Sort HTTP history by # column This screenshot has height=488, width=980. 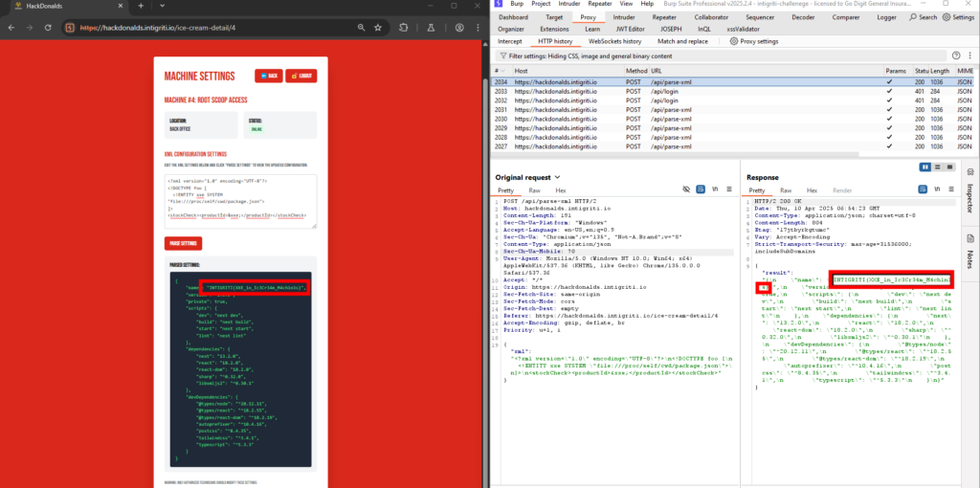click(x=501, y=71)
